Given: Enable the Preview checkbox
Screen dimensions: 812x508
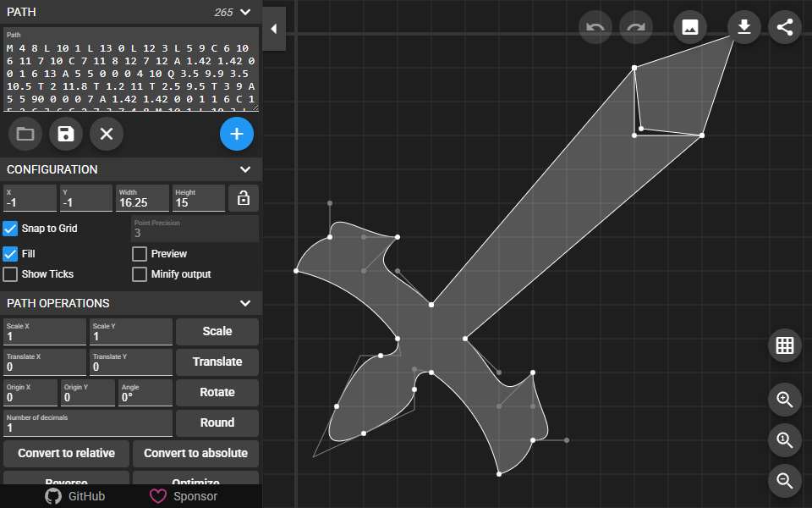Looking at the screenshot, I should (140, 254).
